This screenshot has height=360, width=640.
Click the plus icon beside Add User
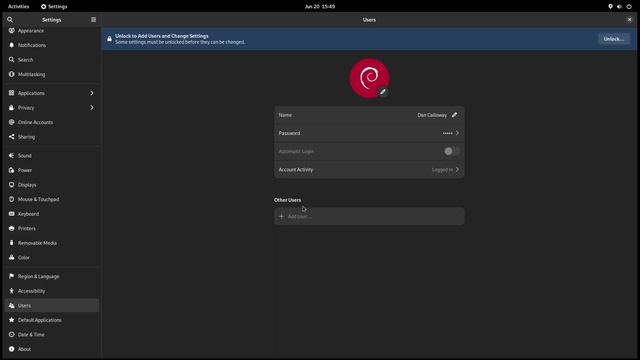pyautogui.click(x=281, y=216)
